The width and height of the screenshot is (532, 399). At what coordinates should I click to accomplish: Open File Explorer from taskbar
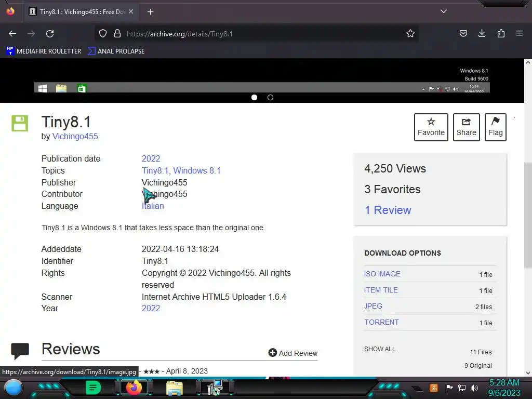coord(175,388)
